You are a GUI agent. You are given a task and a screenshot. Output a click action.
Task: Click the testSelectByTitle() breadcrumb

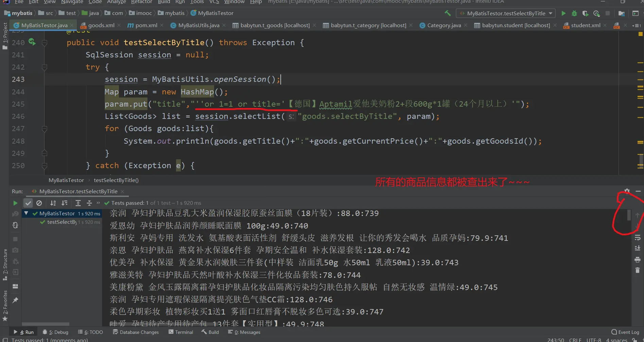pos(116,180)
